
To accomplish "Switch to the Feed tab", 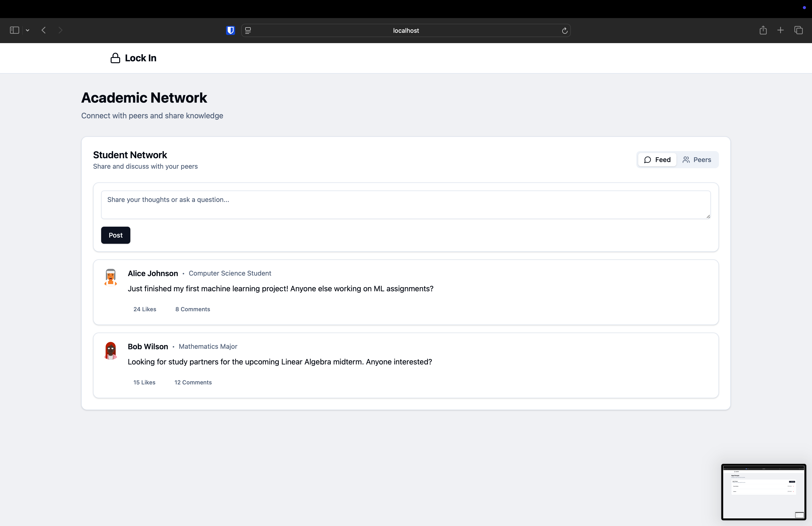I will pyautogui.click(x=657, y=160).
